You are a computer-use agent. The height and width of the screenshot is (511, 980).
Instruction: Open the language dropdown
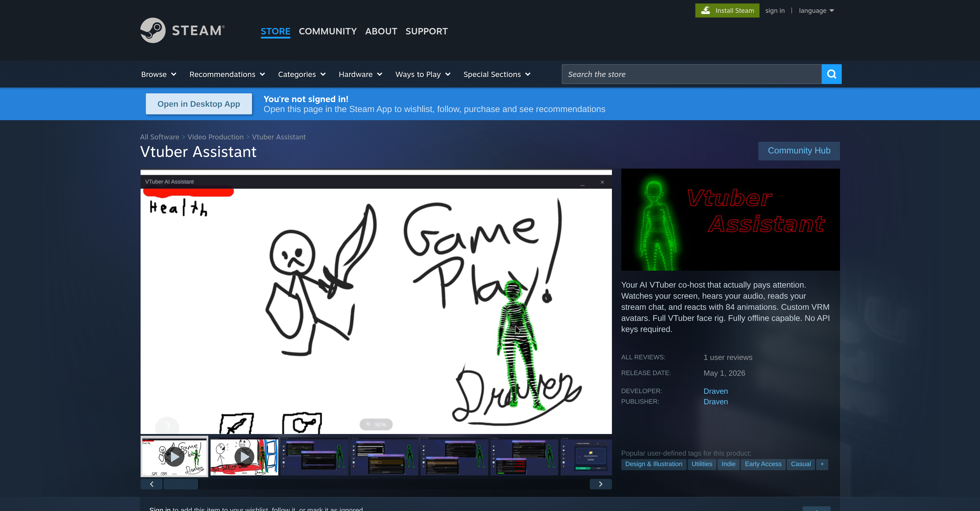[816, 11]
